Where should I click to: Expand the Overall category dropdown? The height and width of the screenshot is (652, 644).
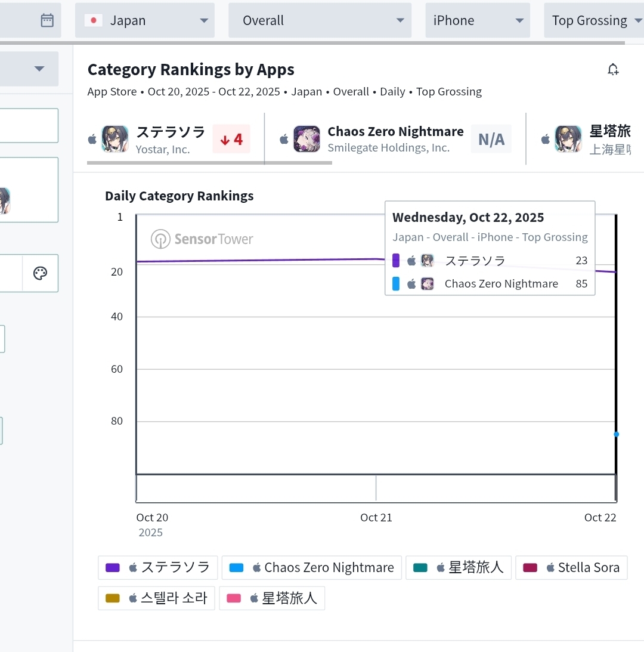(x=320, y=20)
